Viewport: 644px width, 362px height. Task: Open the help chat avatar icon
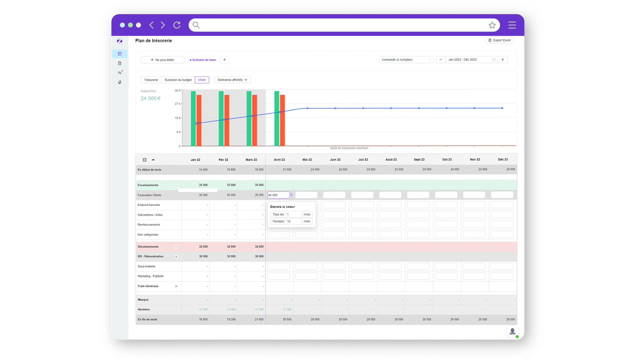[x=512, y=331]
